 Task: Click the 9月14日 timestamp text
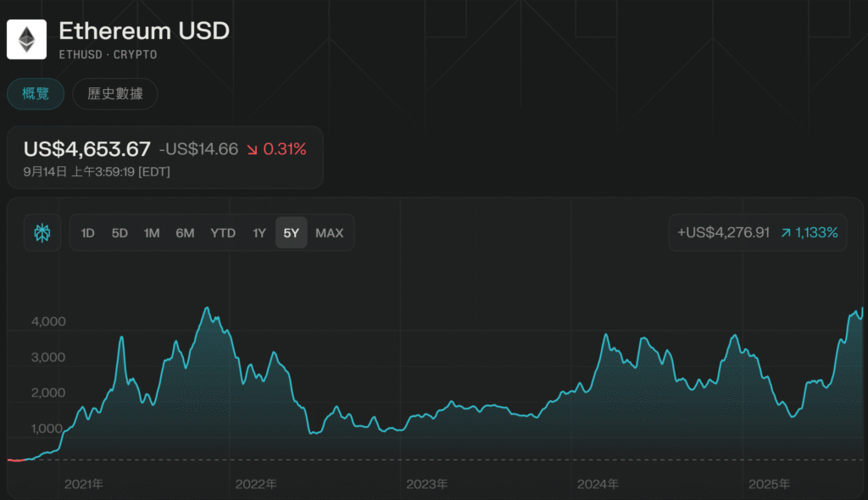(97, 172)
